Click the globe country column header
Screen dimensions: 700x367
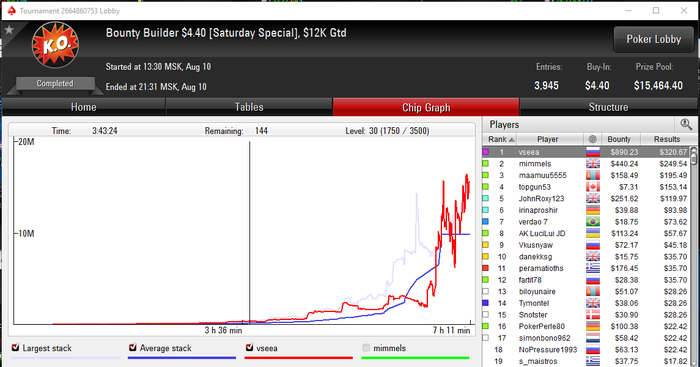593,139
